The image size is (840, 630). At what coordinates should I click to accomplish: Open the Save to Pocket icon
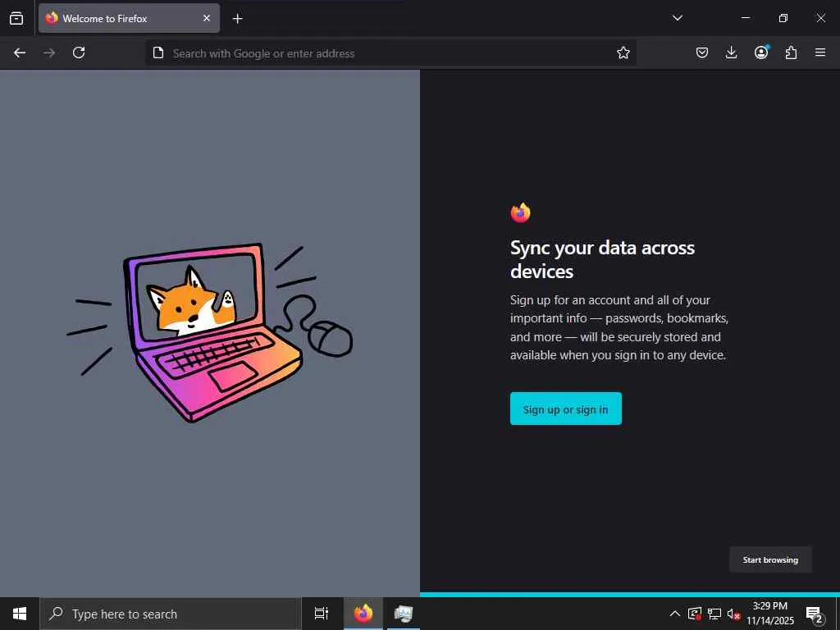pyautogui.click(x=702, y=52)
